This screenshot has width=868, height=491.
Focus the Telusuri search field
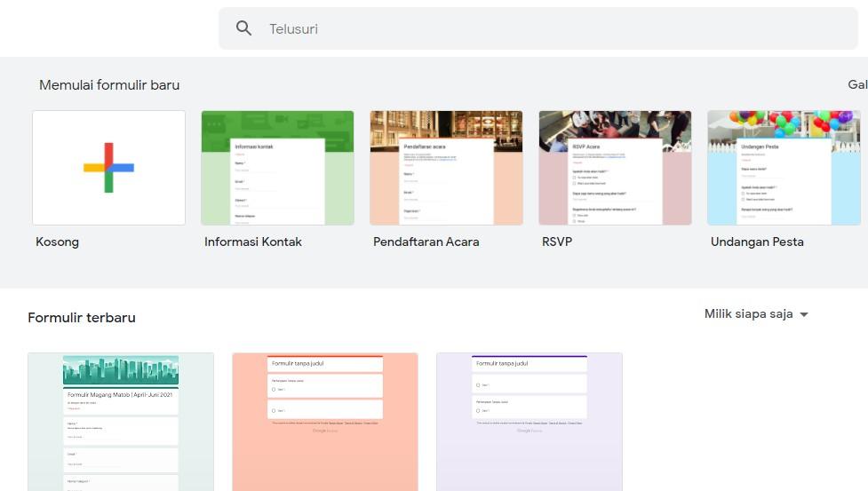point(538,28)
